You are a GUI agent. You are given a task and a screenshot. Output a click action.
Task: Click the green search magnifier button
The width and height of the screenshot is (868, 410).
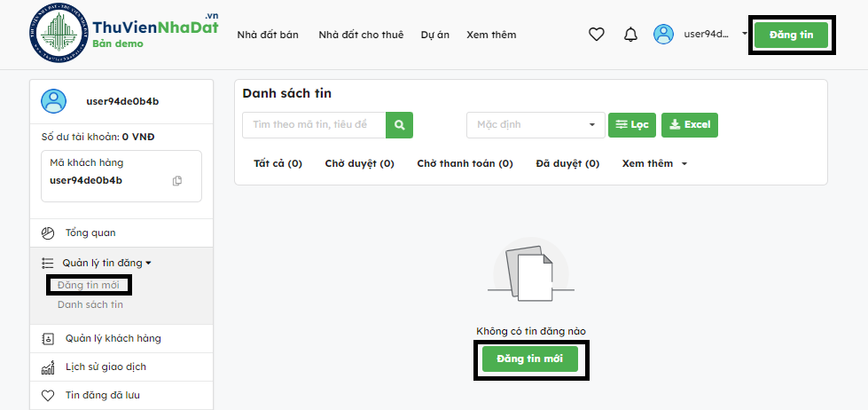coord(400,125)
